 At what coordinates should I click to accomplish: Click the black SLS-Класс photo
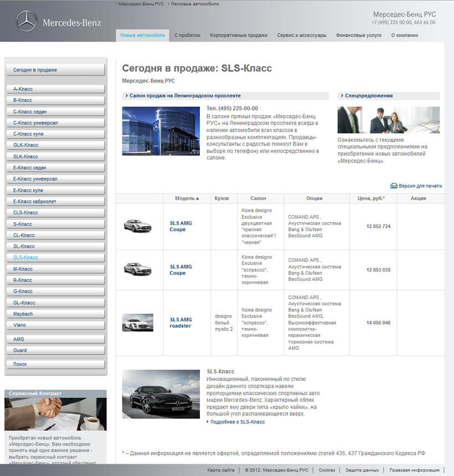(161, 394)
